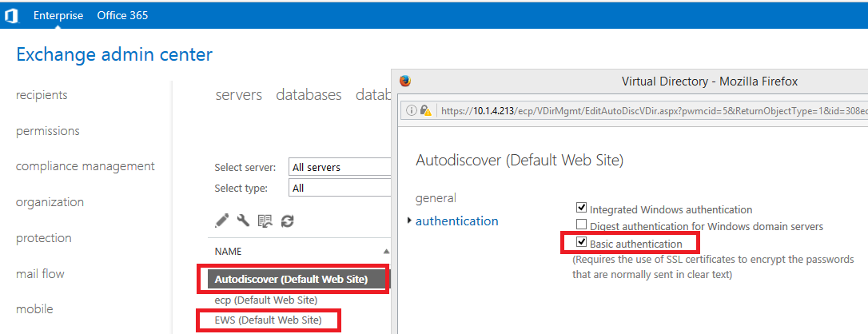
Task: Go to the recipients section
Action: pos(42,95)
